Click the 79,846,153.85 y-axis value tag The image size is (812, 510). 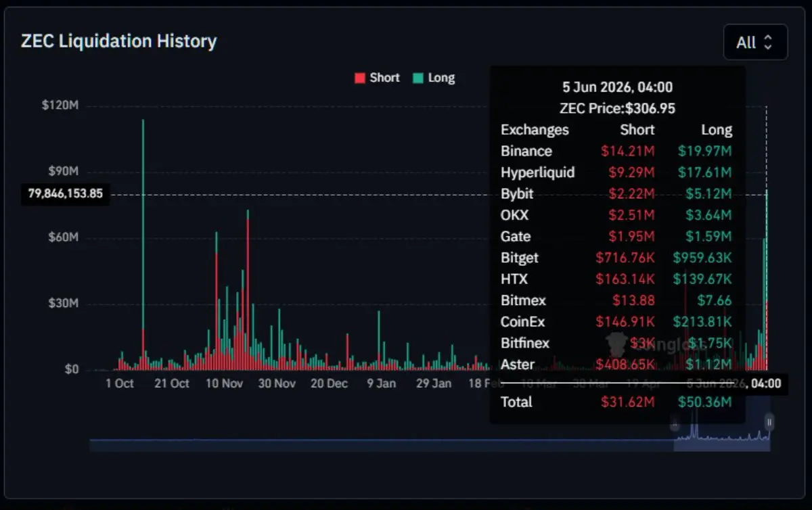pos(65,194)
